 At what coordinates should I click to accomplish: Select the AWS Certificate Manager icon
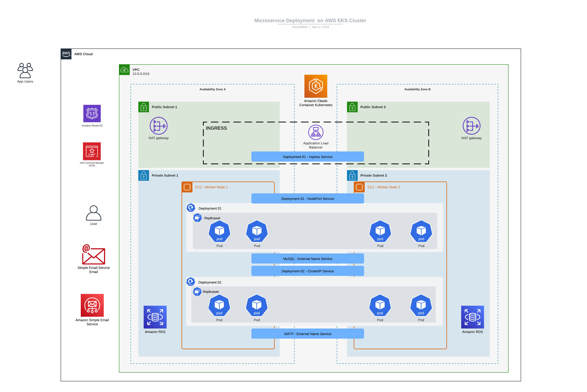tap(92, 151)
